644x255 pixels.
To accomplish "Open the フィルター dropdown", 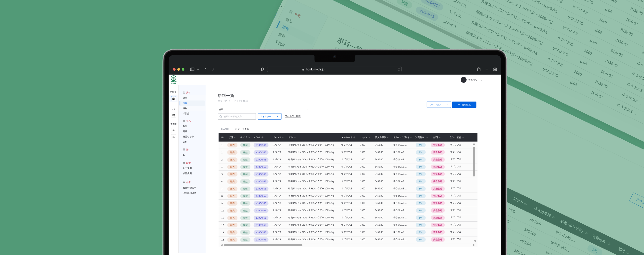I will tap(269, 116).
